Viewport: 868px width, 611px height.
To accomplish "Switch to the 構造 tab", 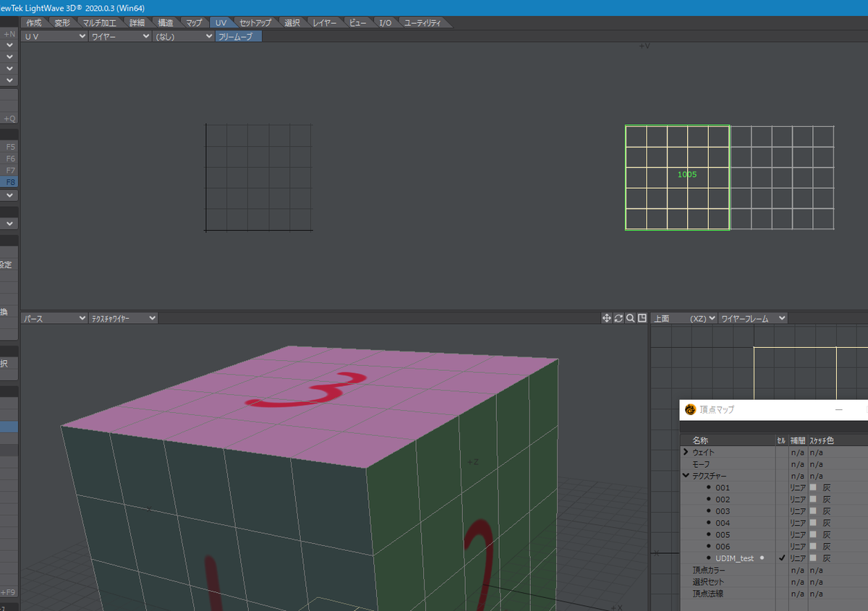I will coord(166,23).
